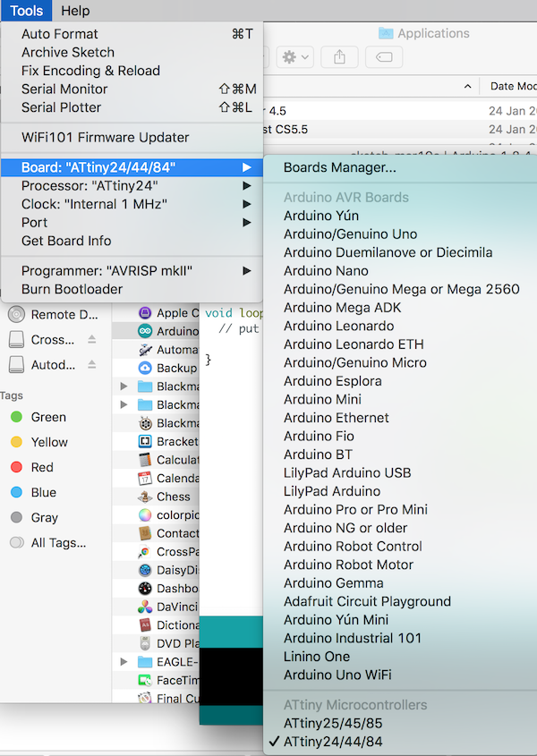Select the Brackets app icon
537x756 pixels.
pyautogui.click(x=145, y=441)
